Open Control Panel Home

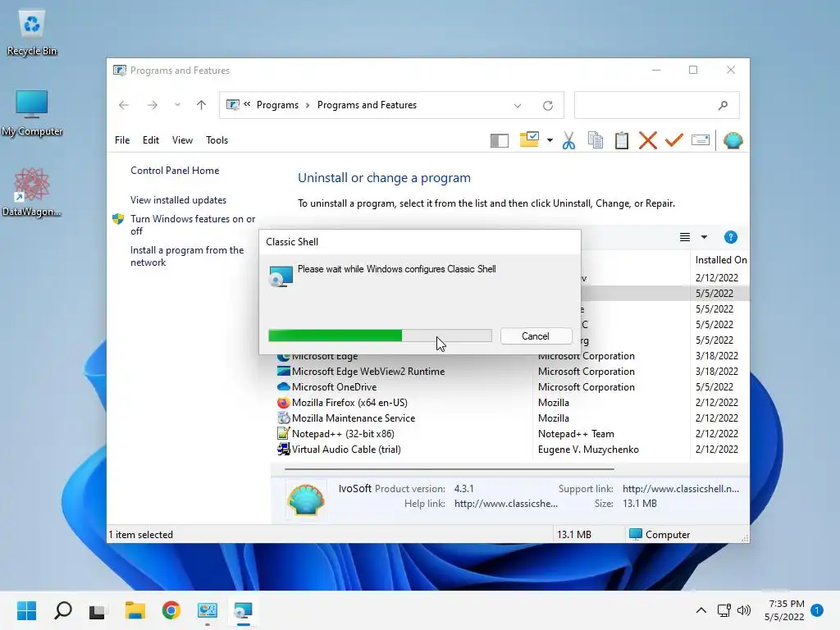click(x=175, y=171)
